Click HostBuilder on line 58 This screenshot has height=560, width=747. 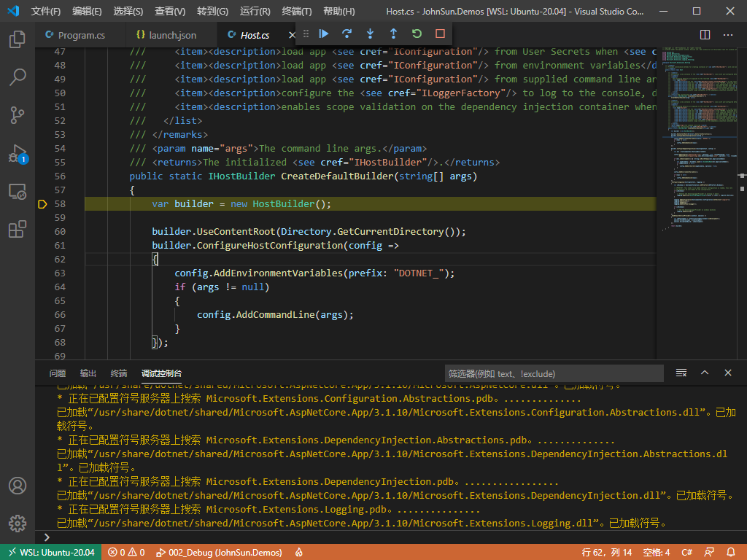coord(284,204)
